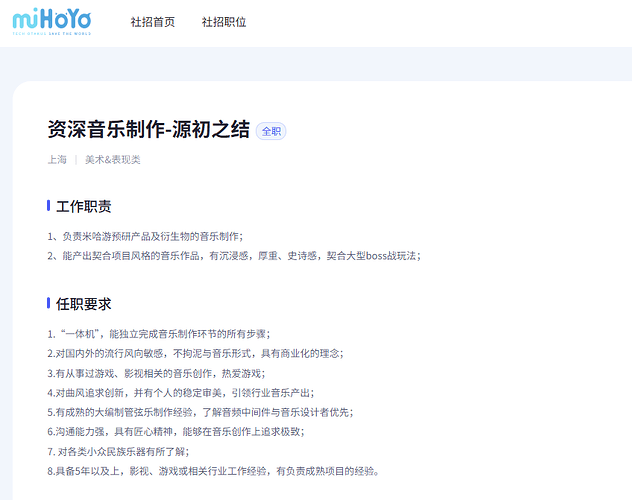
Task: Click requirement '7. 对各类小众民族乐器有所了解'
Action: [118, 452]
